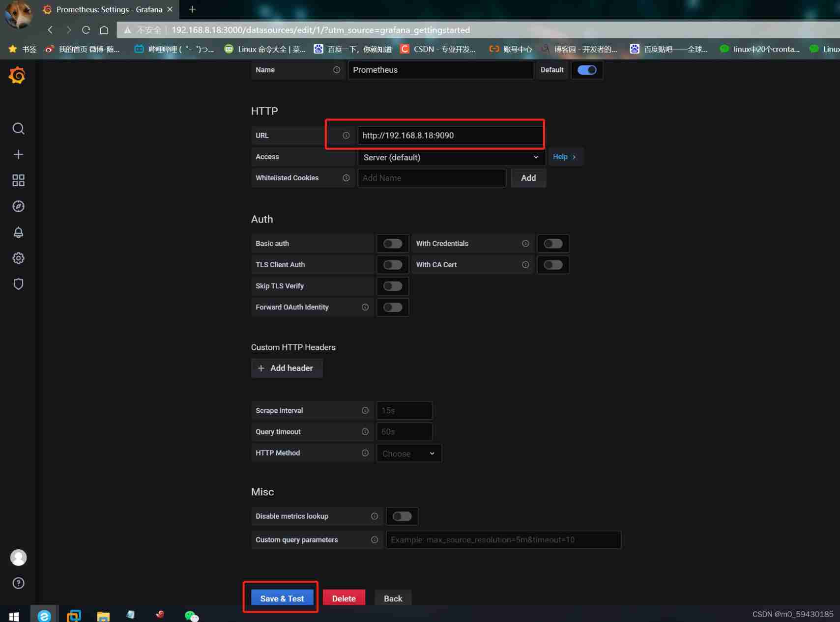This screenshot has height=622, width=840.
Task: Open Explore compass icon in sidebar
Action: 18,206
